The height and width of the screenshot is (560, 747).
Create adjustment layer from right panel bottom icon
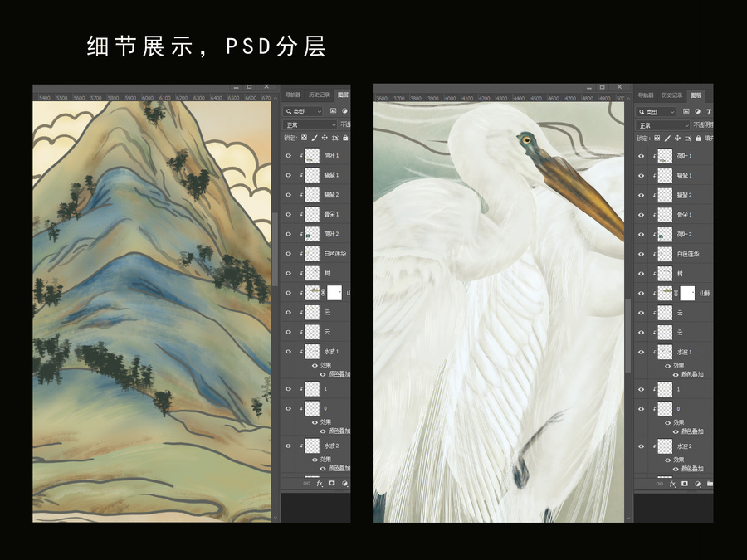tap(697, 484)
